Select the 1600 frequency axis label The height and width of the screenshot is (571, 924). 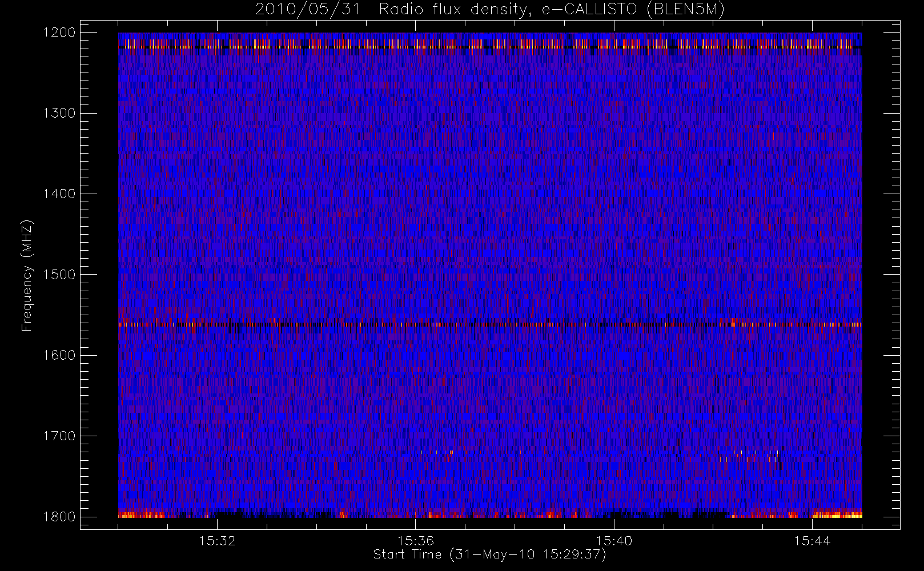click(59, 355)
